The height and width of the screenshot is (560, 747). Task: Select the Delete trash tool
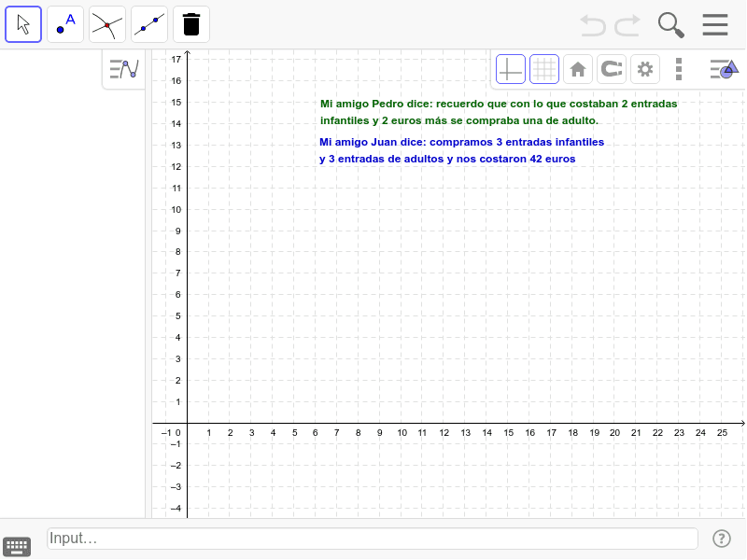191,24
